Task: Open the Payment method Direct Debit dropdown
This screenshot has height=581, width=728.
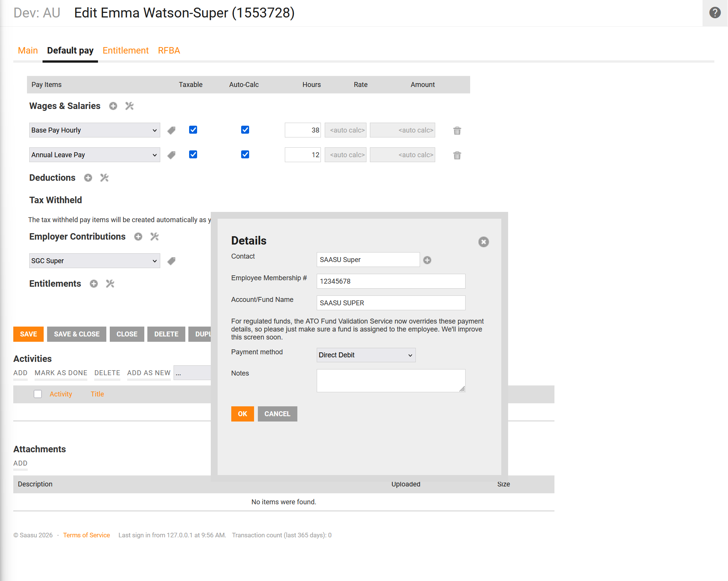Action: point(366,355)
